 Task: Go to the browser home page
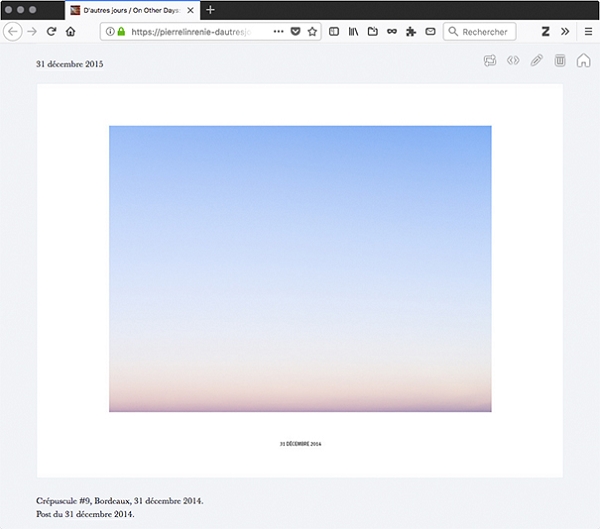[70, 32]
